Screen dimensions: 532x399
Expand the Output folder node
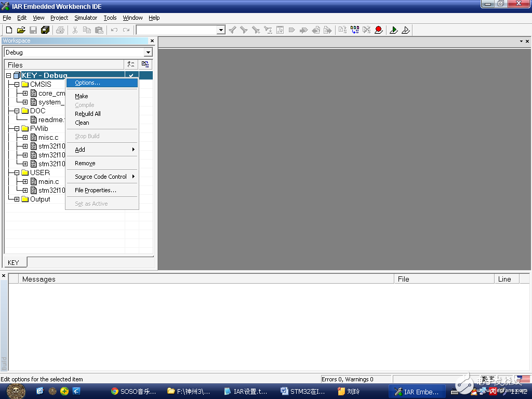(x=17, y=199)
